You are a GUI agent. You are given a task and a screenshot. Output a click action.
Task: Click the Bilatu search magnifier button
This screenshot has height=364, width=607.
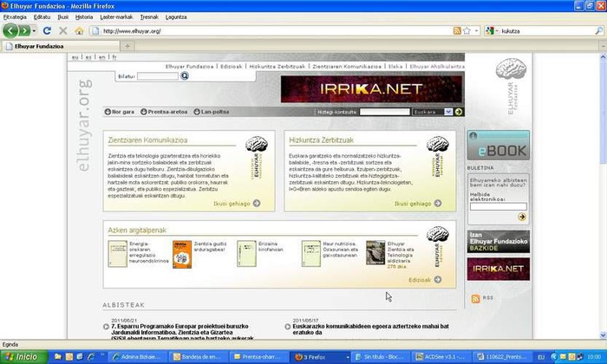(185, 75)
